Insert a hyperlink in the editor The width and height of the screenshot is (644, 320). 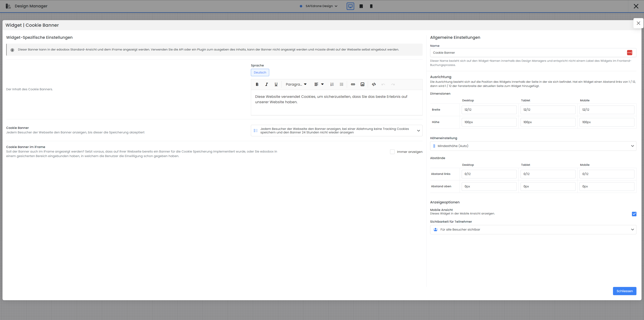click(353, 85)
